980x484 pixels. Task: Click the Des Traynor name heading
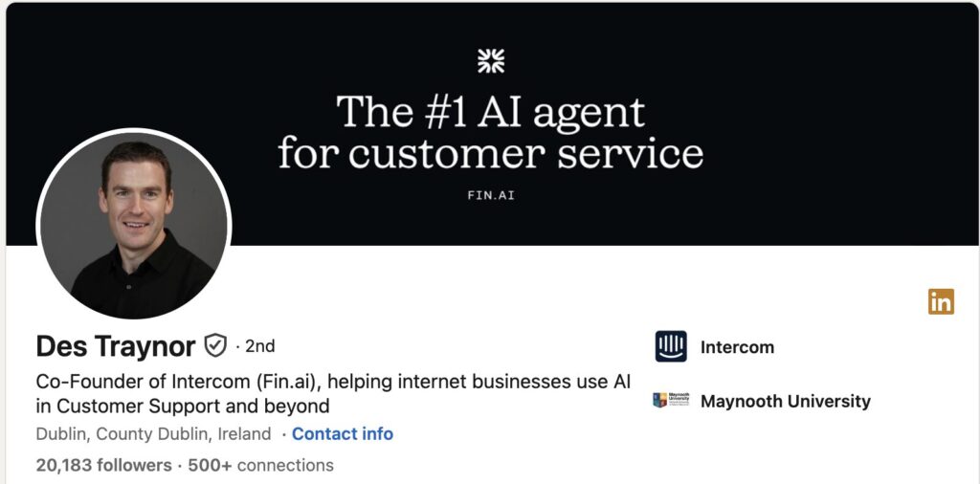[x=115, y=345]
